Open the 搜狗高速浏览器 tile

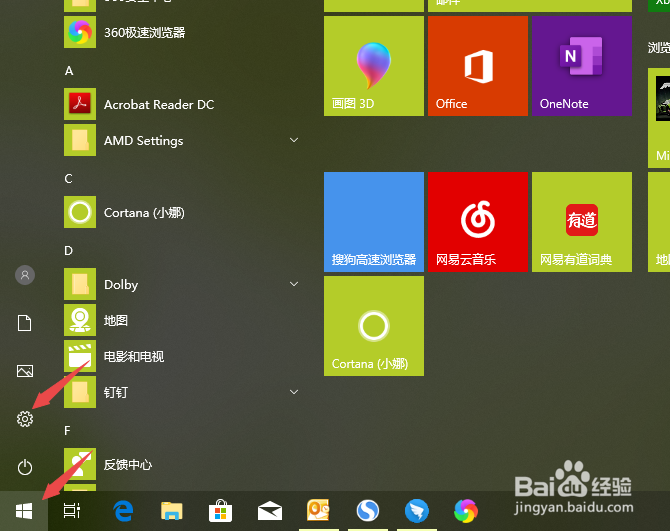pyautogui.click(x=374, y=222)
